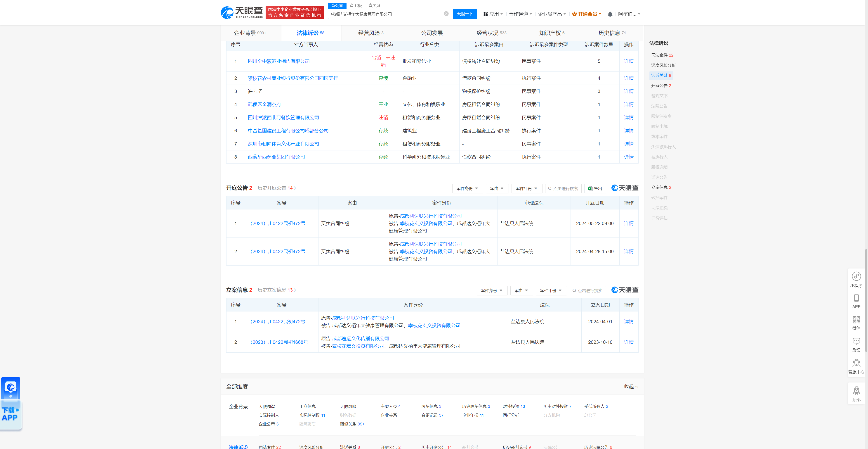The image size is (868, 449).
Task: Jump to 深度风险分析 in right sidebar
Action: (663, 65)
